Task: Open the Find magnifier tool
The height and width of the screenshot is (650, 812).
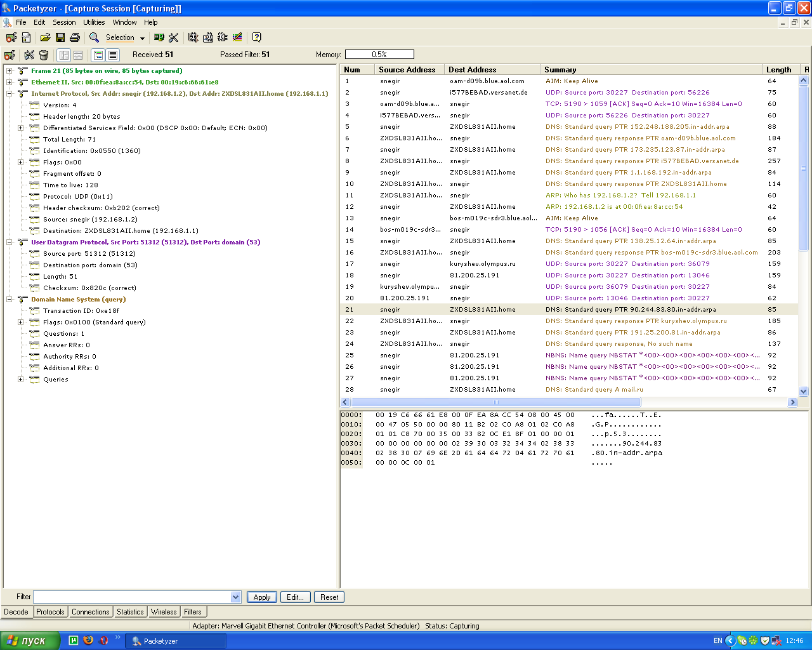Action: pyautogui.click(x=94, y=37)
